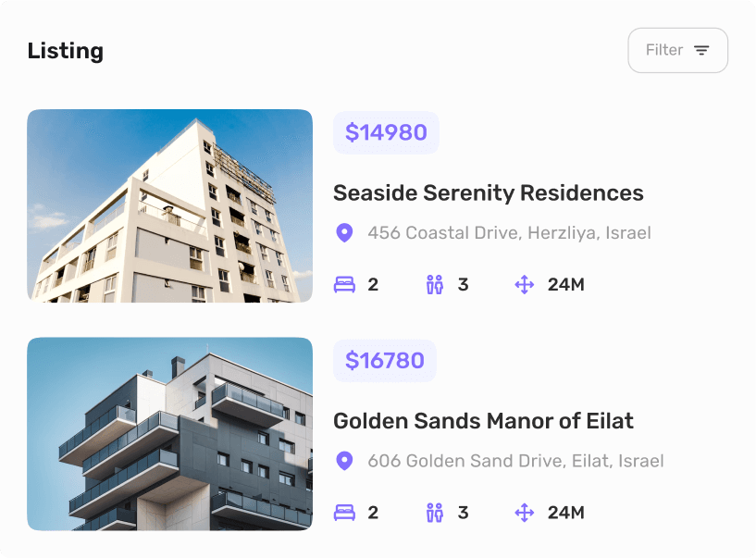
Task: Open the Filter dropdown button
Action: click(677, 51)
